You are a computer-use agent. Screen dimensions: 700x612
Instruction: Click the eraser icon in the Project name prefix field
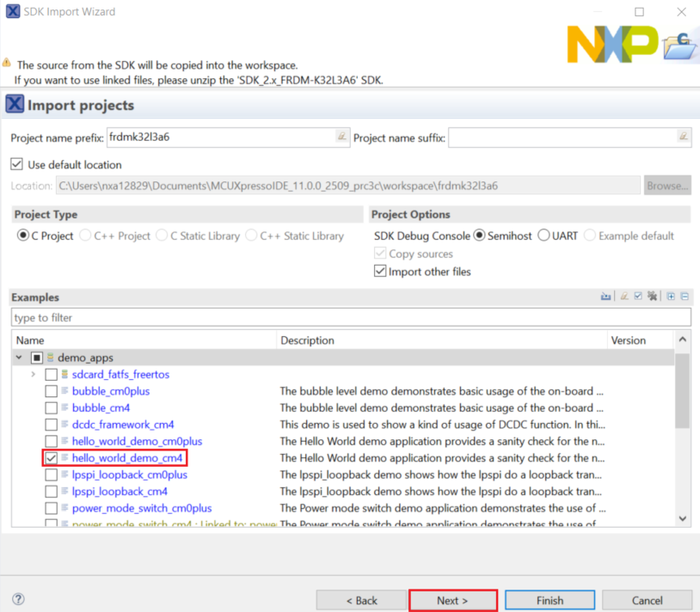click(342, 136)
